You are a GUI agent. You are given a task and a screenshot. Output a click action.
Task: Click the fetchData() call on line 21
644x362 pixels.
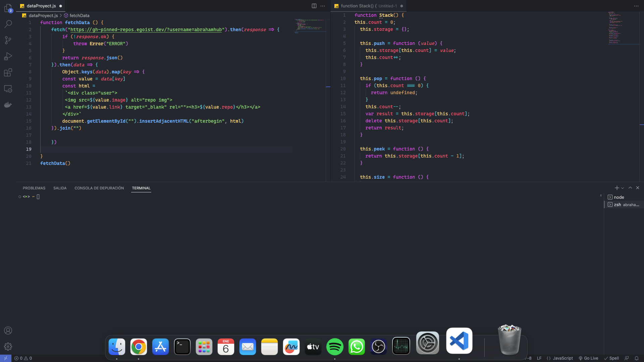tap(55, 163)
